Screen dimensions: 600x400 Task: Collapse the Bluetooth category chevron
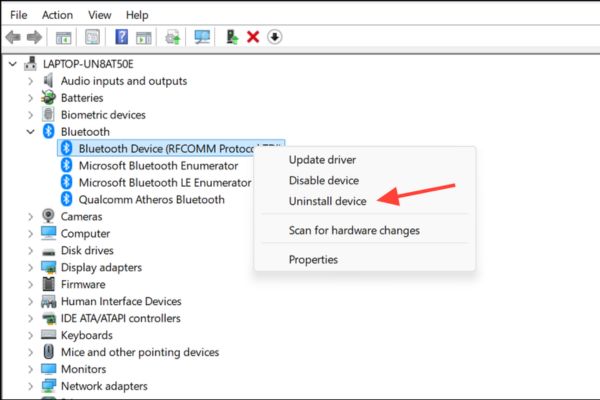point(30,132)
